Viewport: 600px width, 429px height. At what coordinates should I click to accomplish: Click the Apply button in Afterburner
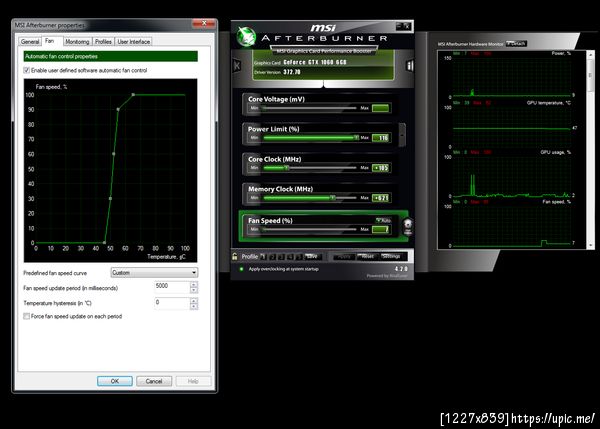pyautogui.click(x=344, y=256)
